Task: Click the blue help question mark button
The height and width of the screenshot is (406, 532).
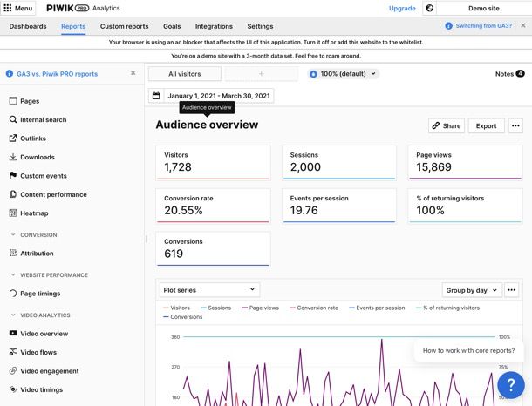Action: click(x=510, y=385)
